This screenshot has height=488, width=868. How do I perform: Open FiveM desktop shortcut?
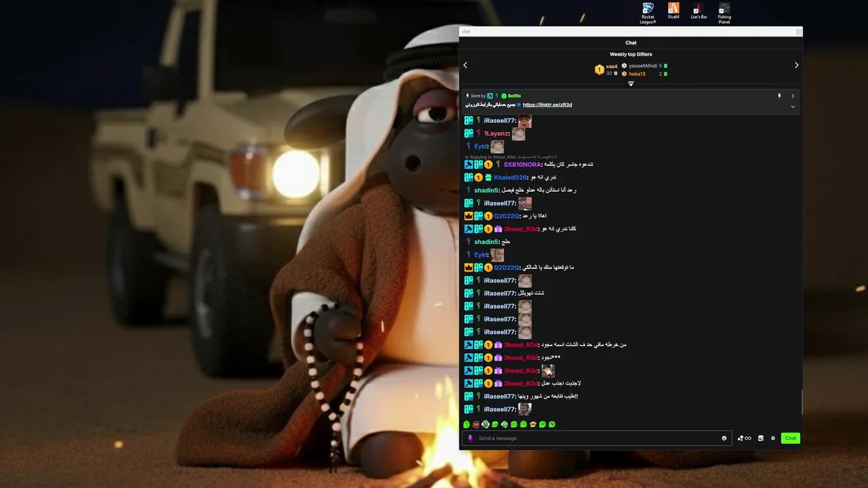pyautogui.click(x=673, y=11)
